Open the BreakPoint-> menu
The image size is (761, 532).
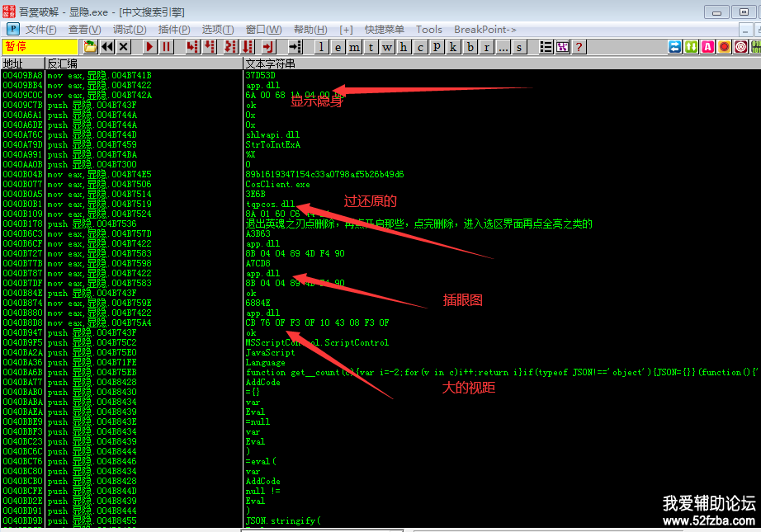tap(485, 30)
